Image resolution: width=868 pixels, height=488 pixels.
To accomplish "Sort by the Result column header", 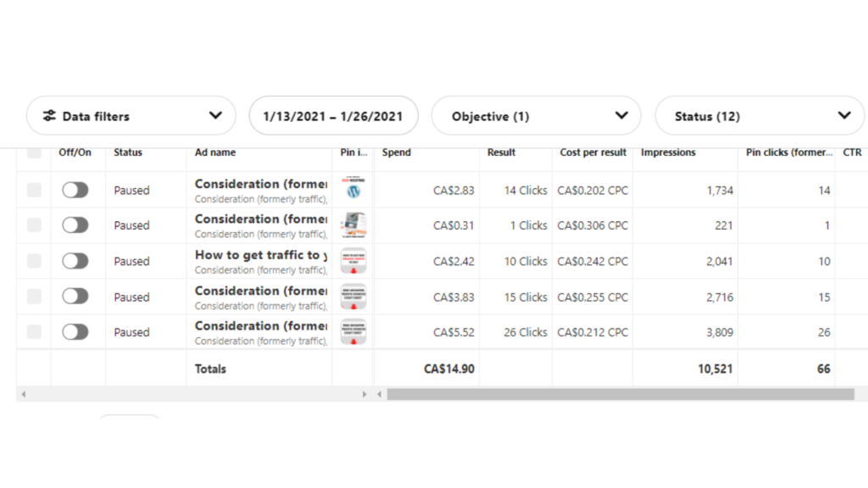I will (x=501, y=152).
